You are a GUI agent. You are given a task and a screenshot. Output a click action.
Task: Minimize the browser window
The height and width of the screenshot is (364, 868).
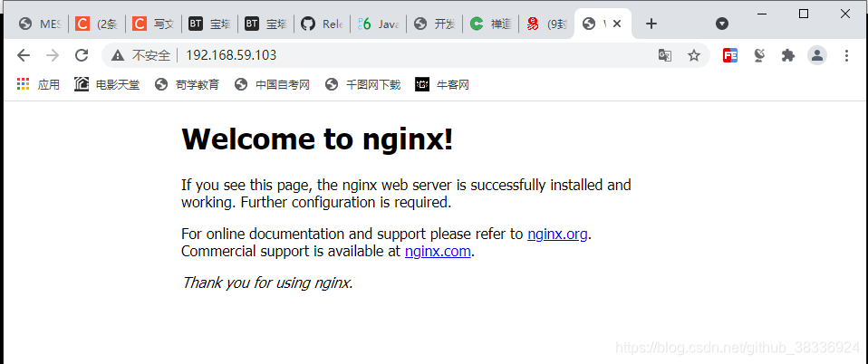point(762,14)
